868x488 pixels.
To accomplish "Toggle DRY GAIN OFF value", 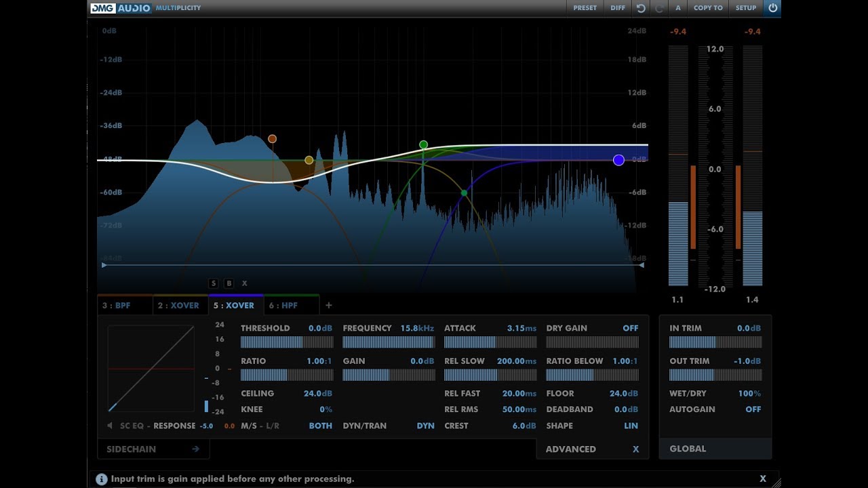I will (631, 328).
